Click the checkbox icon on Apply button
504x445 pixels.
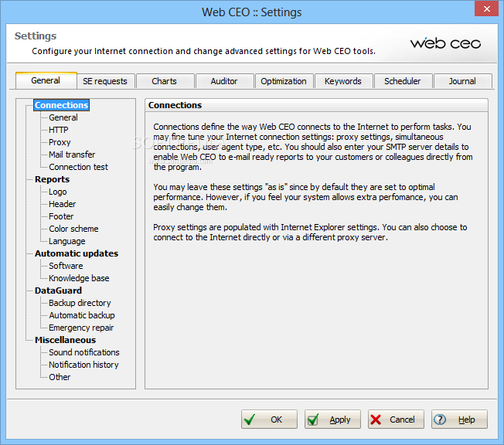(x=313, y=420)
